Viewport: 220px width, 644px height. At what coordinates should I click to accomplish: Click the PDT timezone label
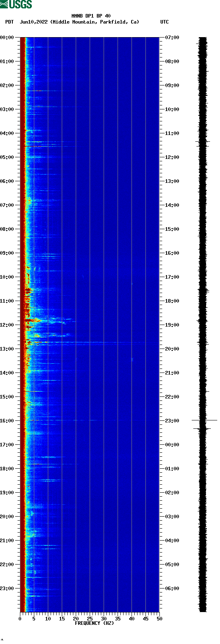(x=9, y=22)
